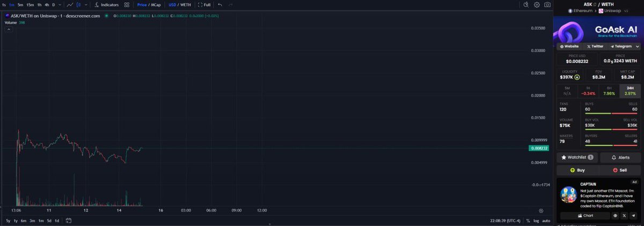Expand more links dropdown beside Telegram
644x226 pixels.
[x=636, y=46]
